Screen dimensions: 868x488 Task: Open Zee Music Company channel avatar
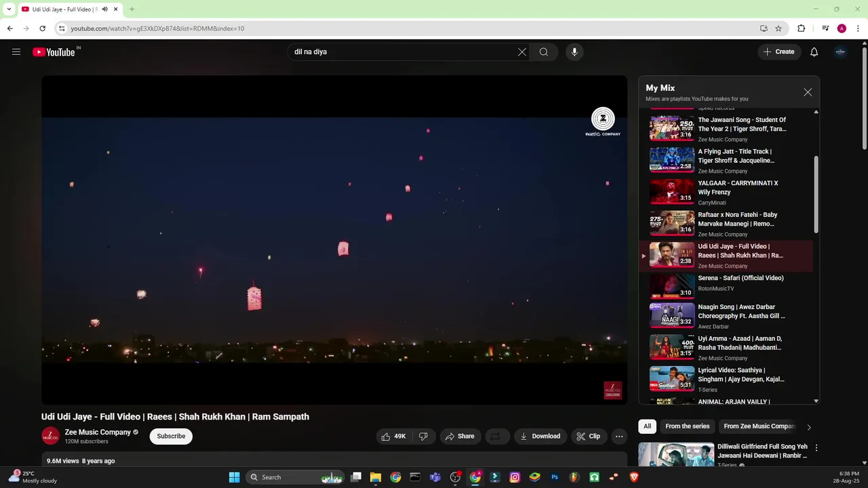click(x=50, y=436)
